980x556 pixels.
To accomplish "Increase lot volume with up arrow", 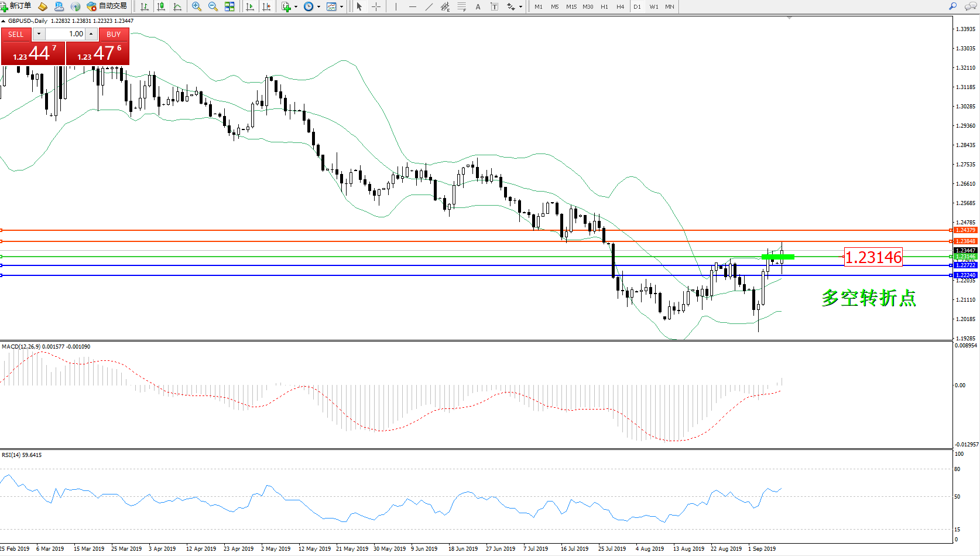I will coord(91,34).
